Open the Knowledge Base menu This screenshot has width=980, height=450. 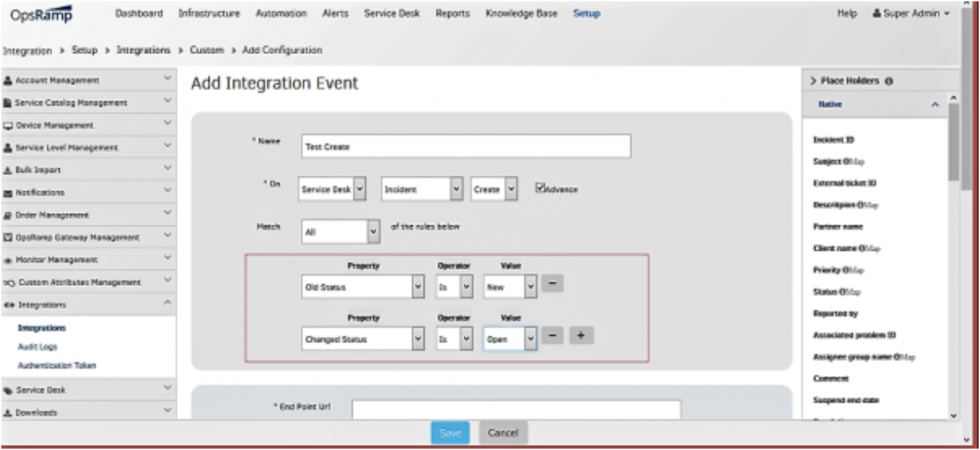tap(521, 14)
